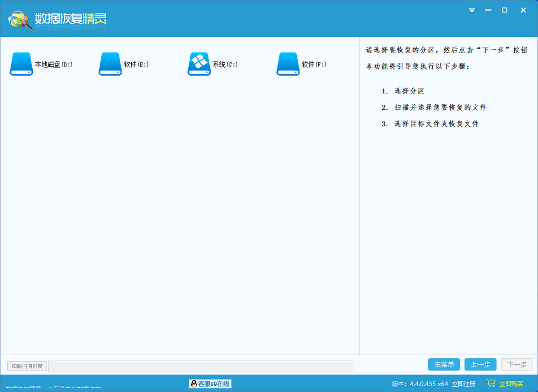Select the 软件(E:) drive icon

[110, 64]
